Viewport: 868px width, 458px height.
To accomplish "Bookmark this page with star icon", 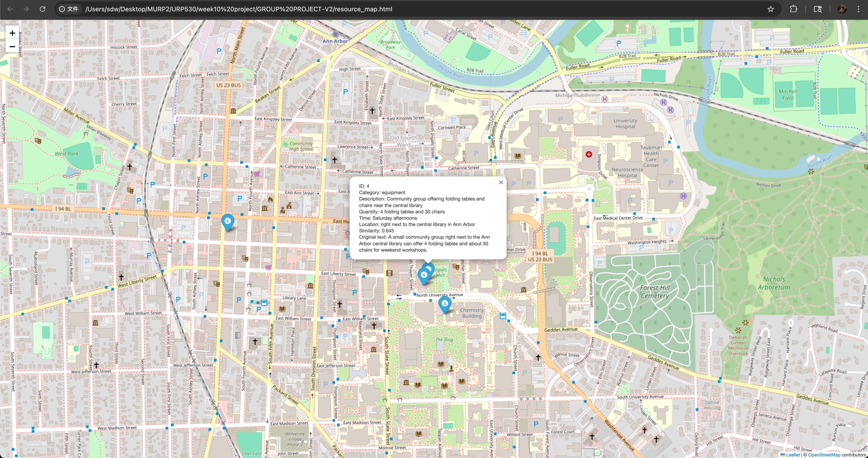I will tap(771, 9).
